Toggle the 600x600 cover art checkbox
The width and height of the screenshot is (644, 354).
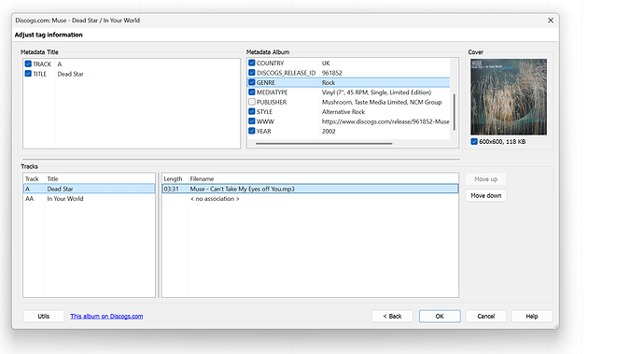[474, 141]
